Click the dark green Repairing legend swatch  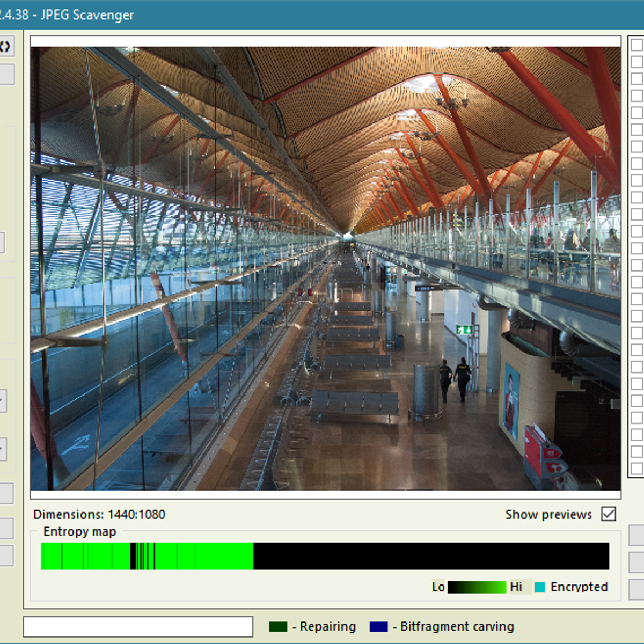click(x=278, y=627)
